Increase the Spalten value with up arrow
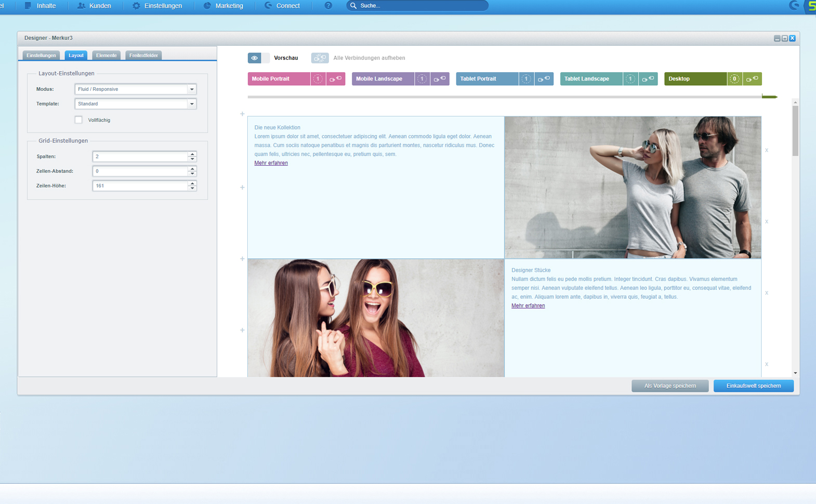 point(192,154)
